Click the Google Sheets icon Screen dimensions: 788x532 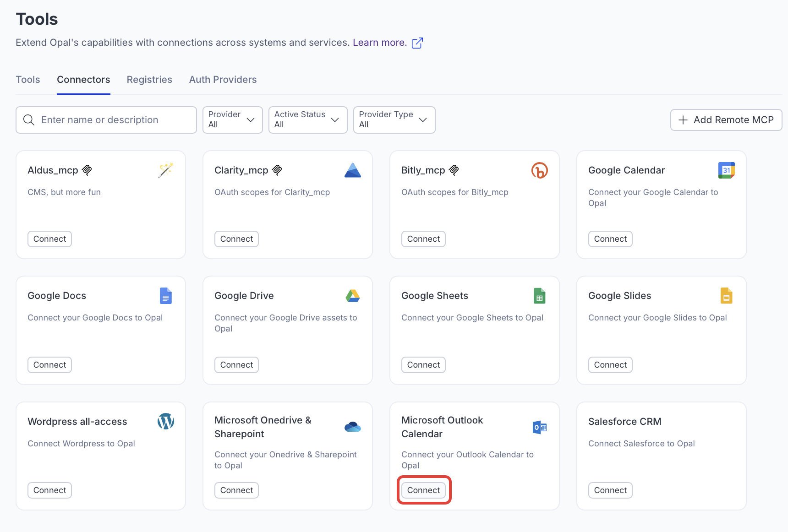pos(539,296)
